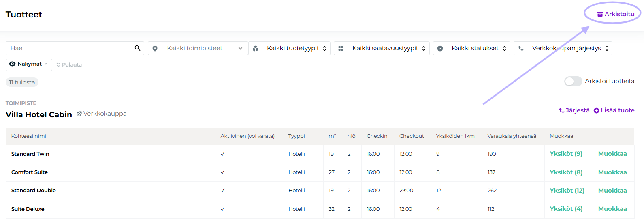Screen dimensions: 644x219
Task: Click the location pin filter icon
Action: pos(155,48)
